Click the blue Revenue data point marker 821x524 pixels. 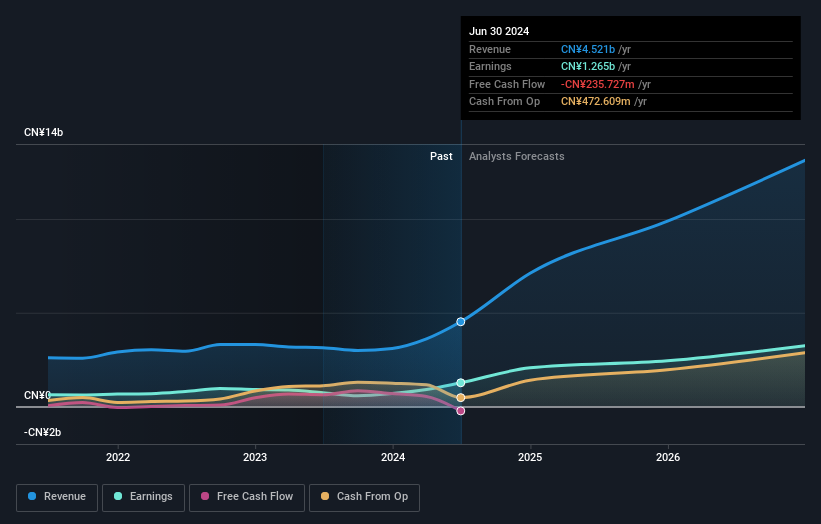click(x=461, y=321)
